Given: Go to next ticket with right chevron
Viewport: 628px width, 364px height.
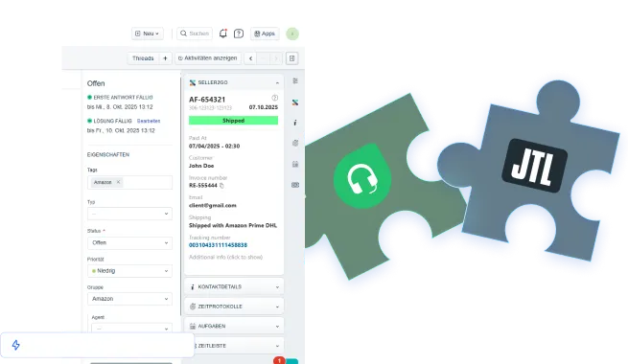Looking at the screenshot, I should (276, 58).
